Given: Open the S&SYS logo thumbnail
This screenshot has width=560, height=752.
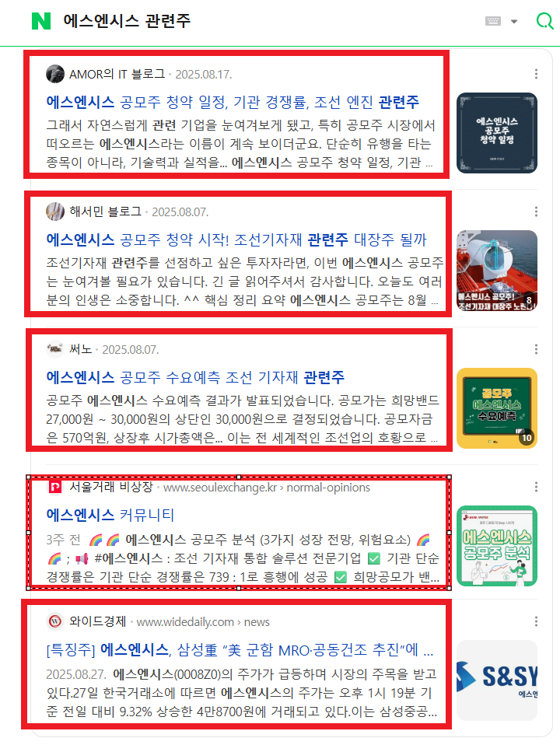Looking at the screenshot, I should 497,680.
